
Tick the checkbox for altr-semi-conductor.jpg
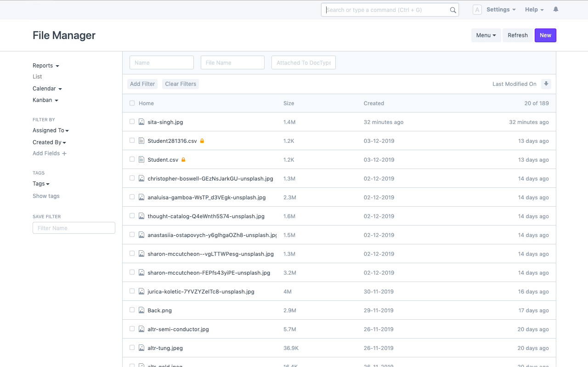pyautogui.click(x=132, y=329)
